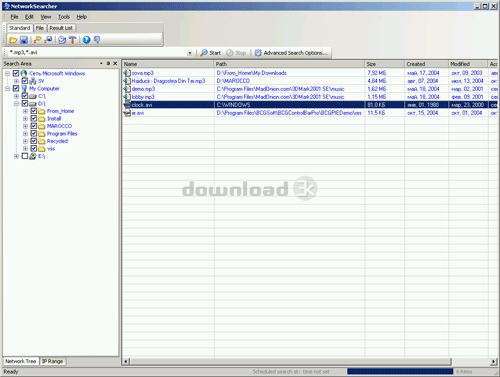Click the save floppy disk toolbar icon
This screenshot has width=500, height=377.
pyautogui.click(x=24, y=40)
